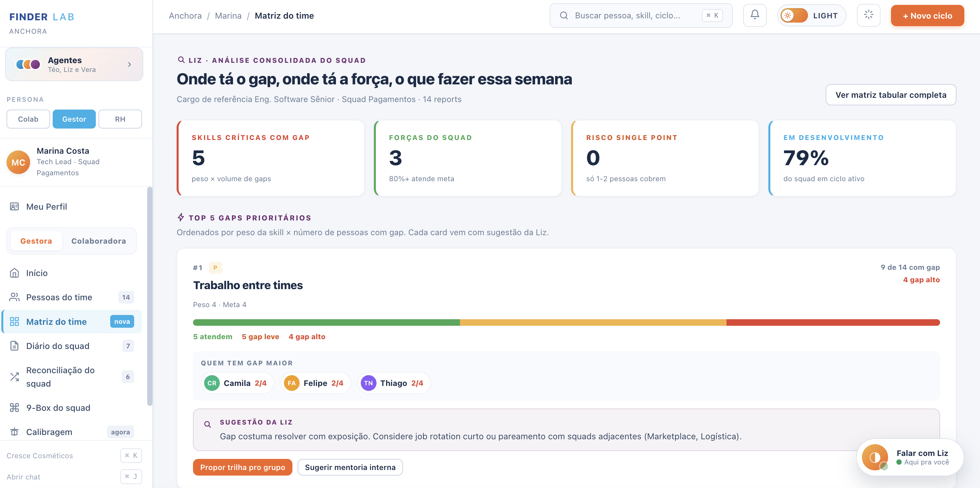Screen dimensions: 980x488
Task: Focus the Buscar pessoa search field
Action: [x=641, y=16]
